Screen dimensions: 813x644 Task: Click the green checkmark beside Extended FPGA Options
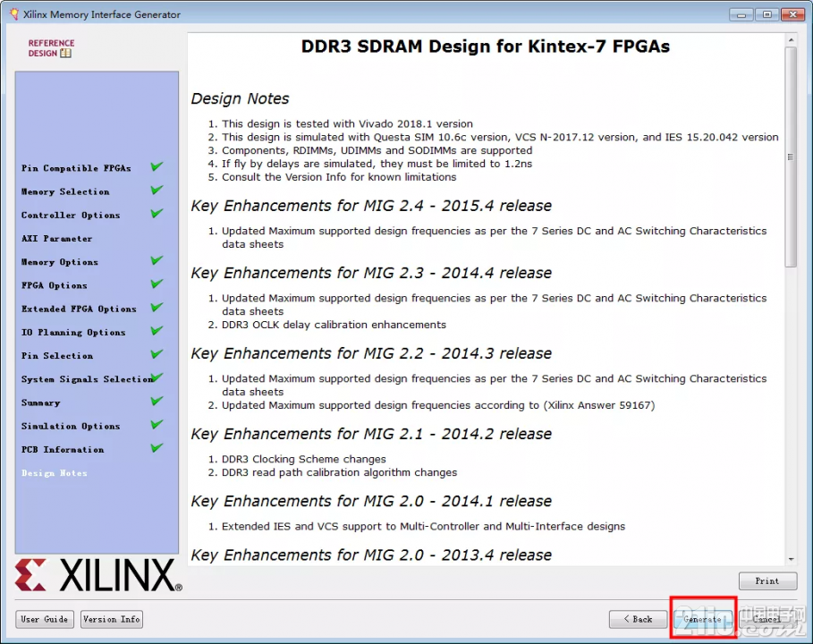pyautogui.click(x=157, y=307)
